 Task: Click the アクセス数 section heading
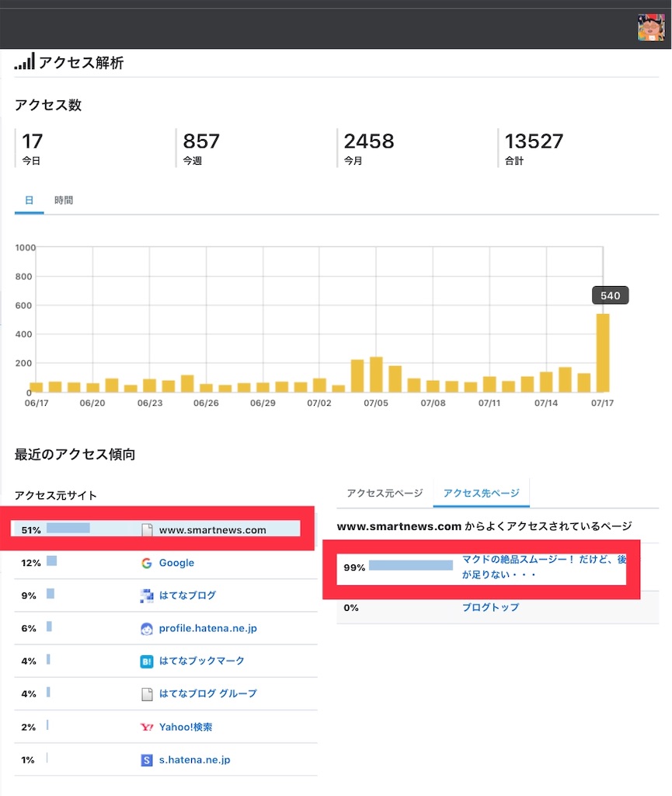click(48, 105)
